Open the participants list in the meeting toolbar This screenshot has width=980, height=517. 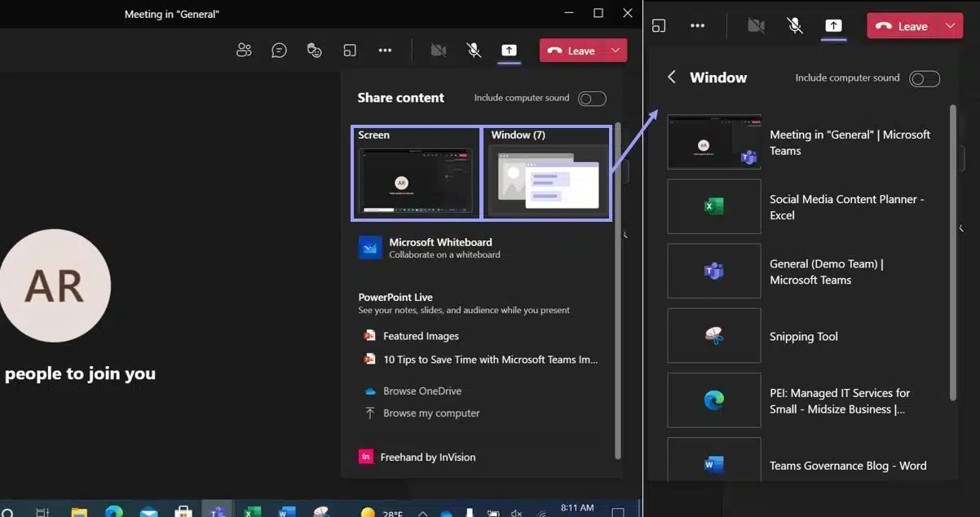click(x=244, y=51)
